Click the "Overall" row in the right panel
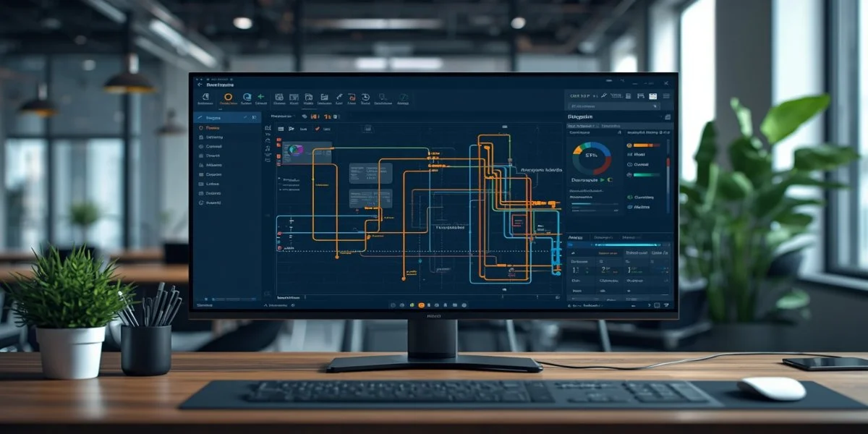Screen dimensions: 868x434 [x=637, y=164]
